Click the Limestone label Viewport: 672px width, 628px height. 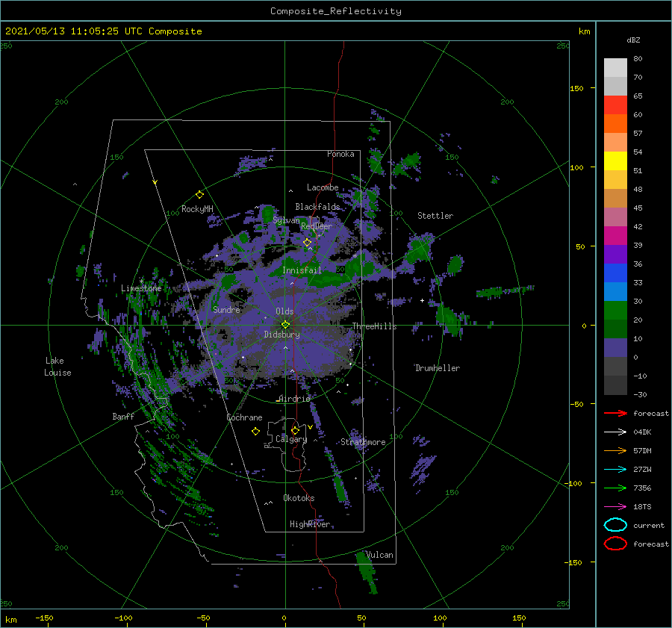pos(141,288)
